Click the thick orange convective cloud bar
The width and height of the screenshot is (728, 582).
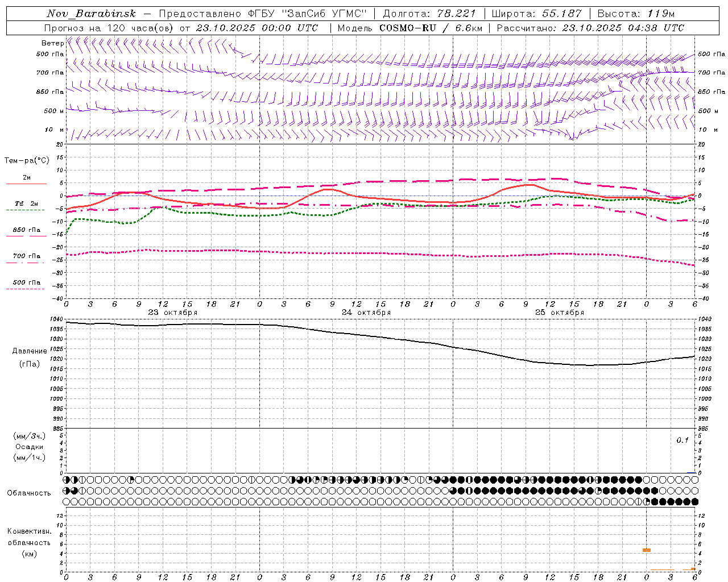click(x=647, y=550)
